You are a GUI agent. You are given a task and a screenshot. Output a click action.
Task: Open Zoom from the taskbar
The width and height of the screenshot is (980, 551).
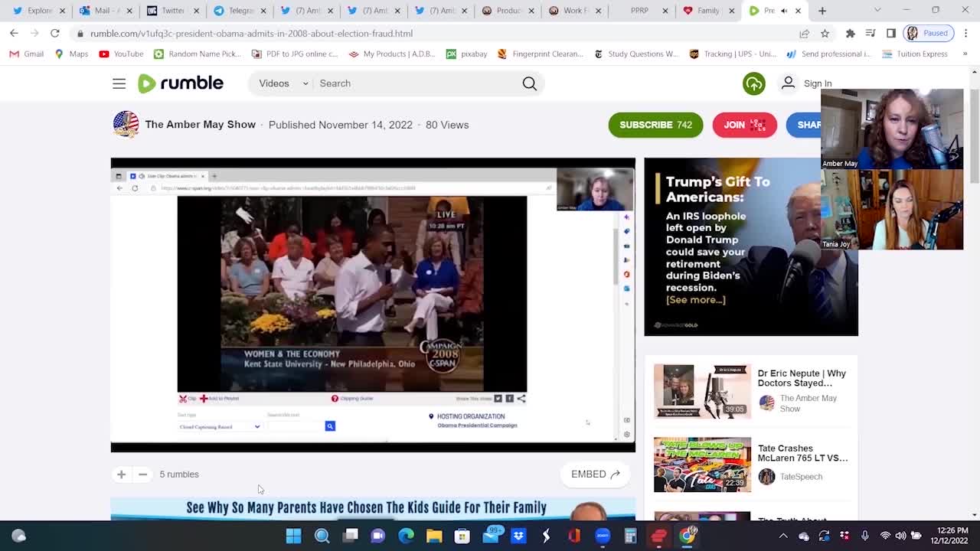click(x=603, y=536)
